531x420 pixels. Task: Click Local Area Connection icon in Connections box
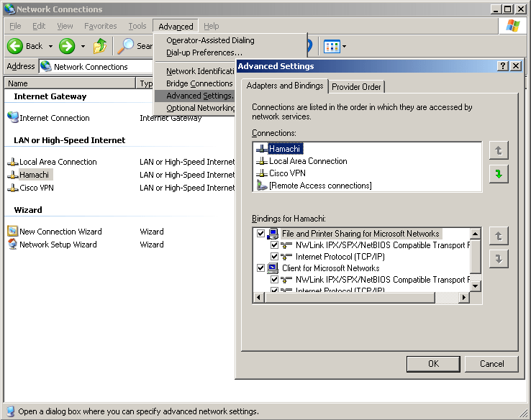tap(262, 161)
